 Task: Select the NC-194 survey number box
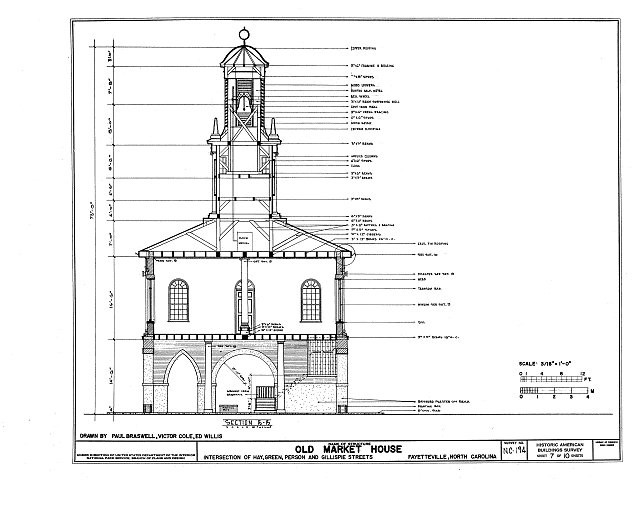click(514, 451)
